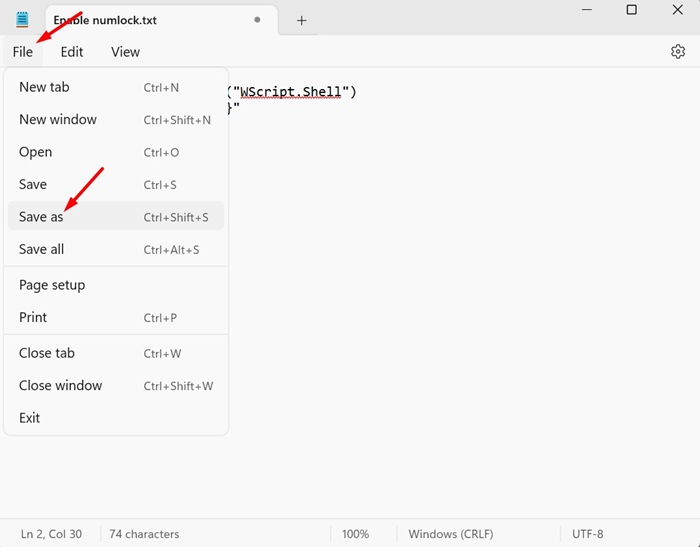Select Close tab menu entry

(116, 353)
